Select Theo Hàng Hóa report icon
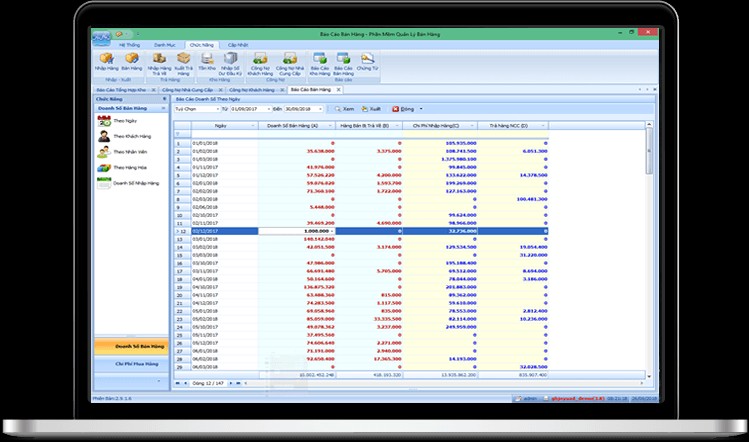Viewport: 749px width, 442px height. click(x=104, y=168)
